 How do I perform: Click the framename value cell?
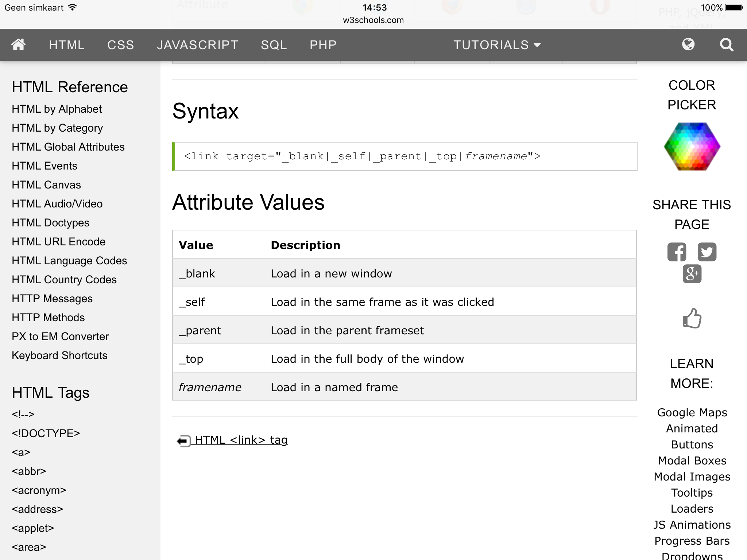[219, 387]
